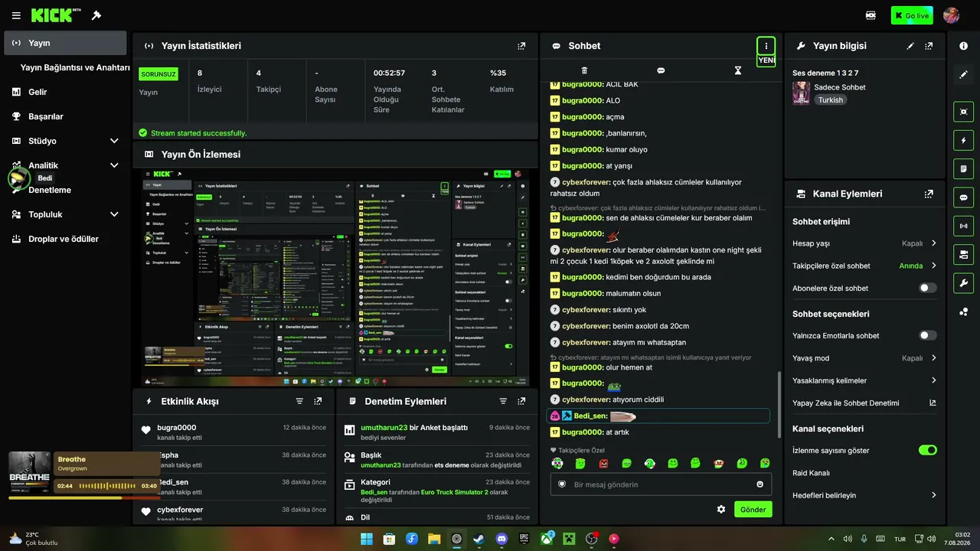This screenshot has height=551, width=980.
Task: Click the pin icon next to the Kick logo
Action: coord(96,15)
